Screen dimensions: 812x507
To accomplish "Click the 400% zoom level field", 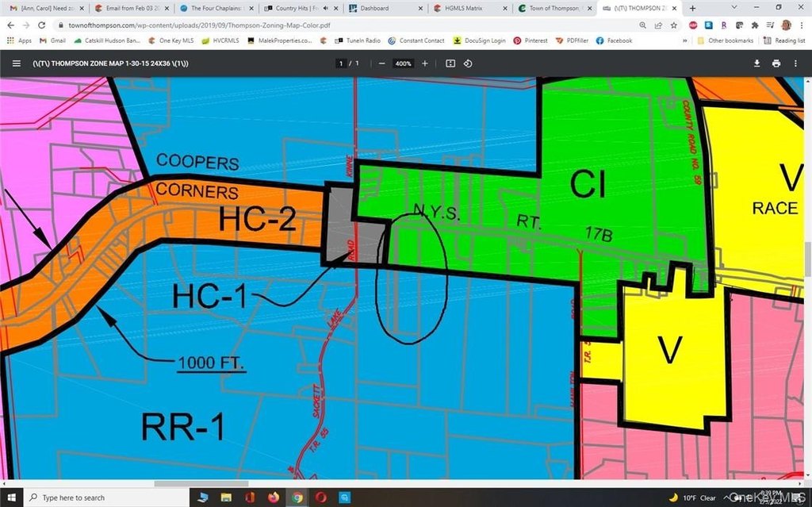I will click(x=403, y=63).
